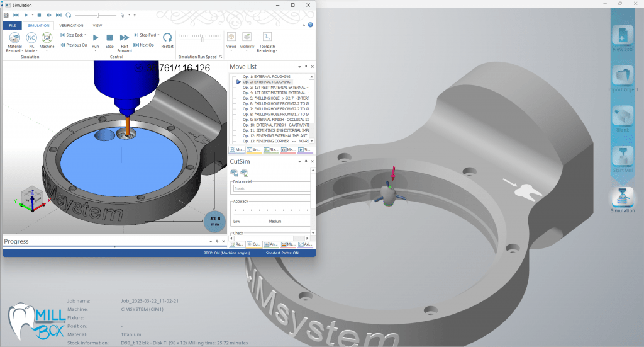The image size is (644, 347).
Task: Select the pointer tool in quick access bar
Action: (x=122, y=15)
